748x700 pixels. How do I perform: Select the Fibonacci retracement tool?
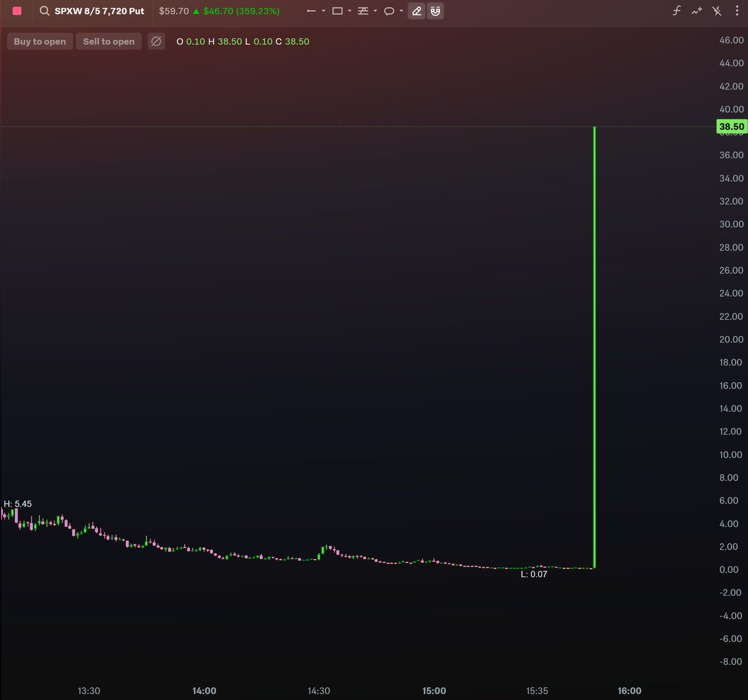tap(363, 11)
